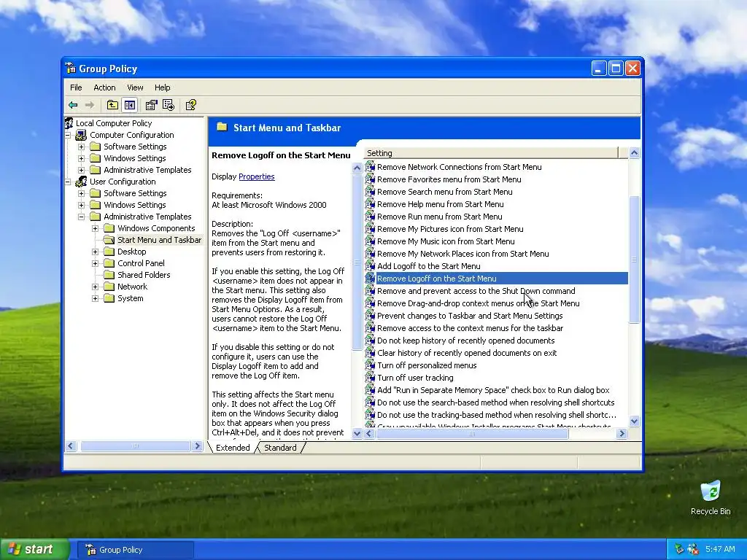Click the policy icon beside Turn off user tracking

(370, 378)
